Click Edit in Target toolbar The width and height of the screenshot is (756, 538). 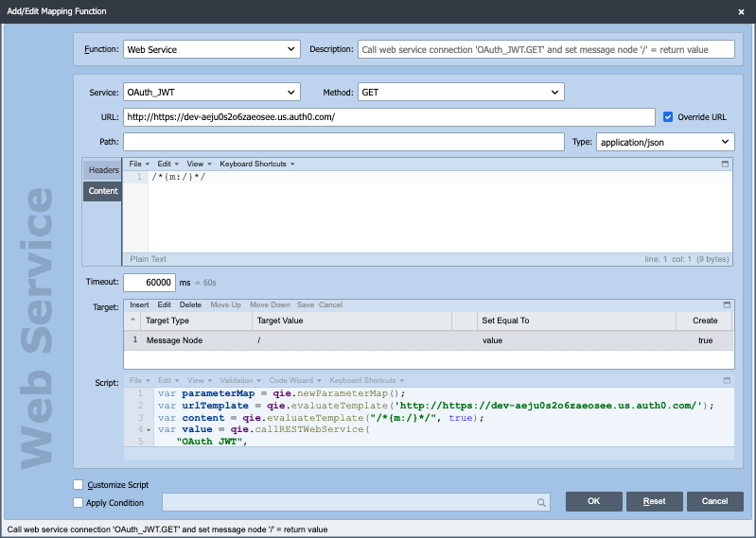click(165, 304)
